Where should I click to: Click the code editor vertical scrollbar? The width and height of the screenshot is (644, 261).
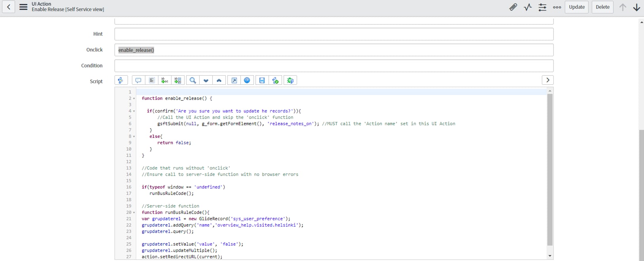(549, 170)
